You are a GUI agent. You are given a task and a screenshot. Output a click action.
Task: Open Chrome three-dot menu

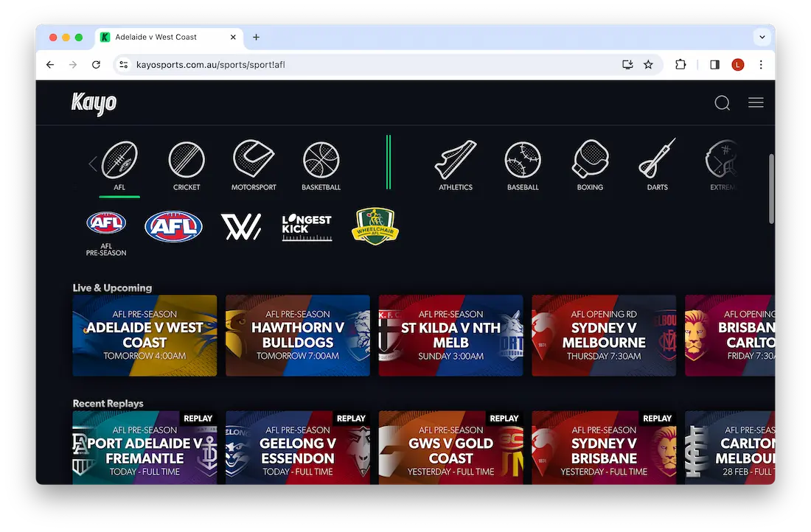click(761, 65)
